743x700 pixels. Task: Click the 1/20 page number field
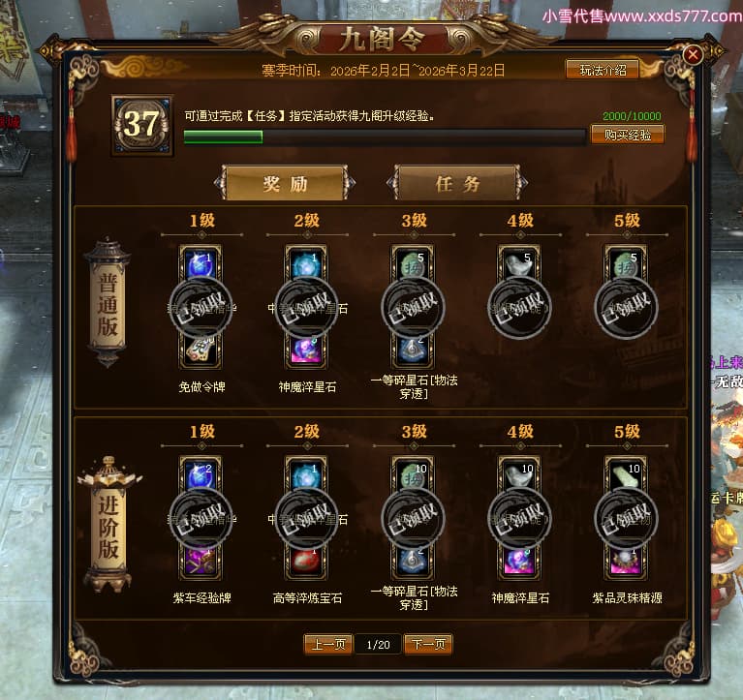[x=378, y=645]
